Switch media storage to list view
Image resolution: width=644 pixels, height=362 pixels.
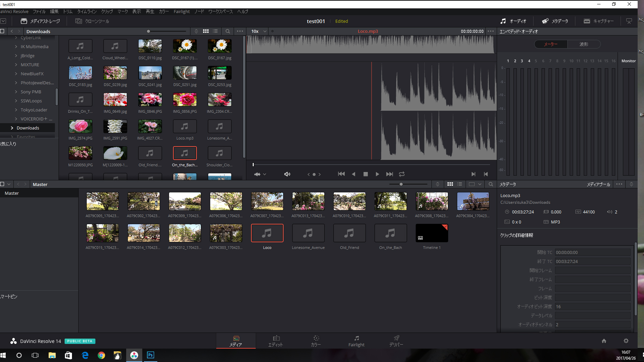tap(215, 31)
